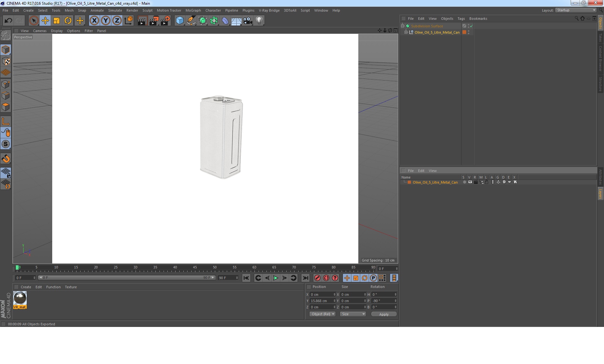Expand Olive_Oil_5_Litre_Metal_Can object tree
Image resolution: width=604 pixels, height=364 pixels.
tap(406, 32)
